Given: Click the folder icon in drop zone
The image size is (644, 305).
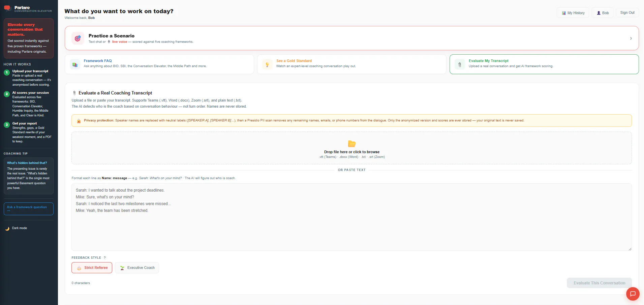Looking at the screenshot, I should tap(352, 144).
